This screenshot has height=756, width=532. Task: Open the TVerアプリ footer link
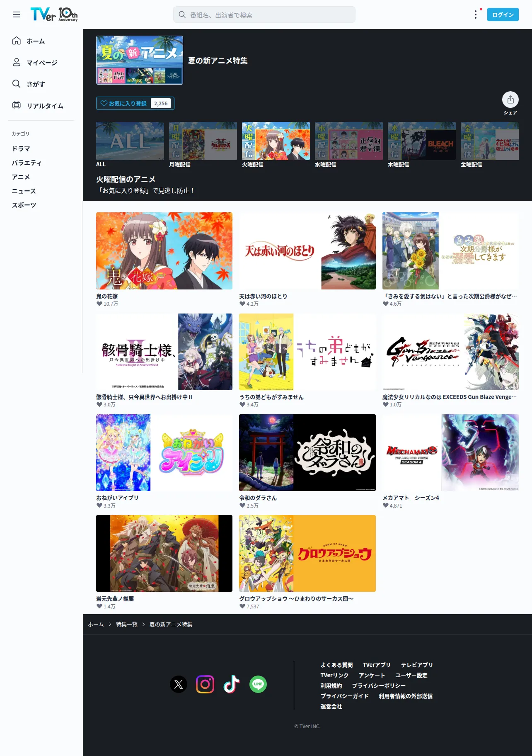377,665
